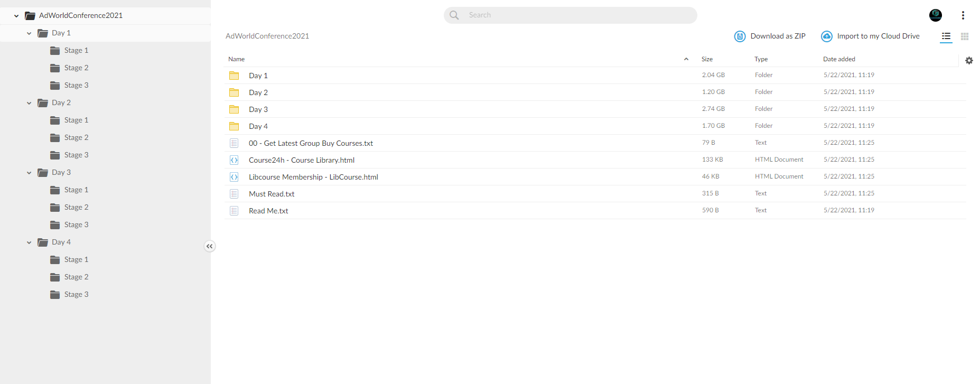980x384 pixels.
Task: Click the Course24h HTML file icon
Action: tap(234, 160)
